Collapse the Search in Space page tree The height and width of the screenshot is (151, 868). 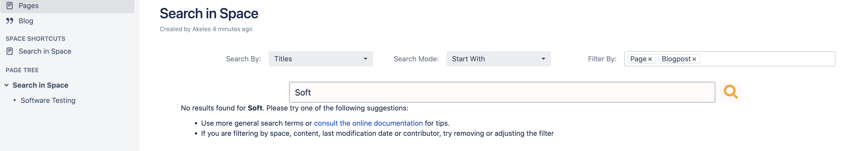(6, 85)
